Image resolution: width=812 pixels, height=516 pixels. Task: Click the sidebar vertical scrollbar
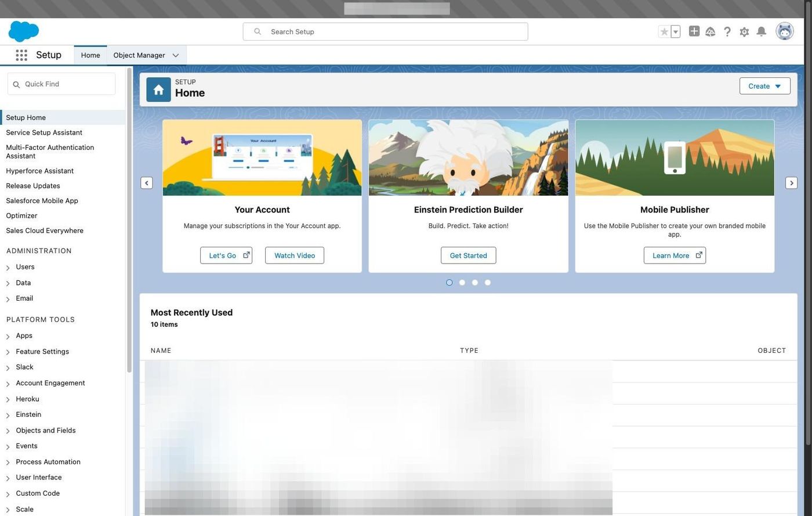click(129, 221)
